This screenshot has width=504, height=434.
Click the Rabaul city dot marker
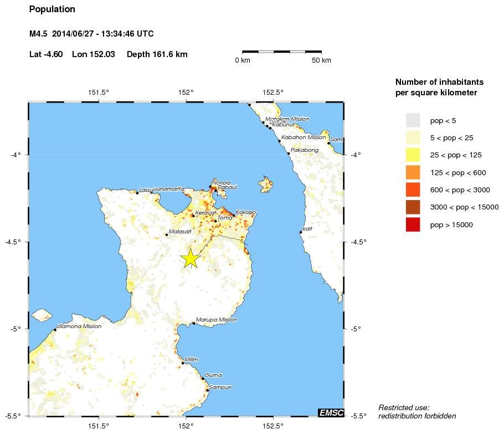[215, 191]
